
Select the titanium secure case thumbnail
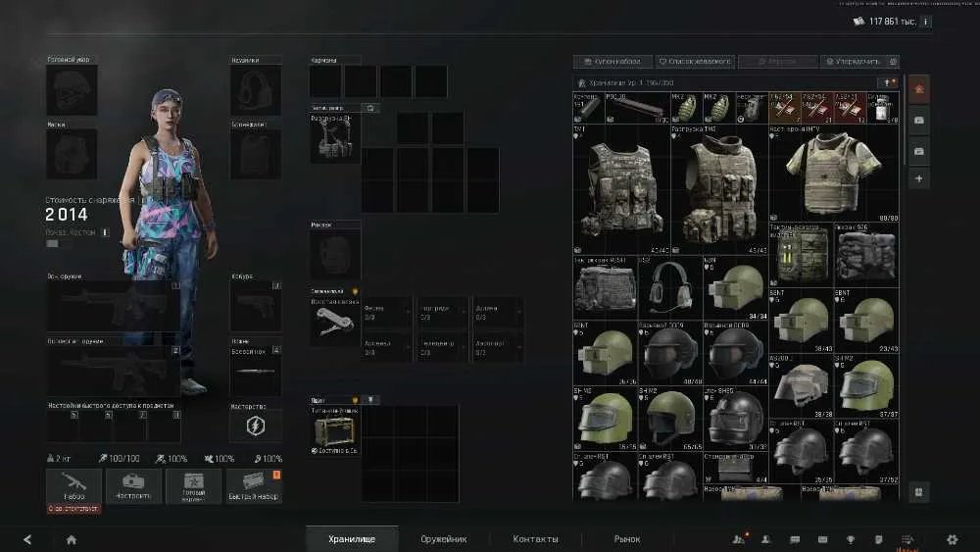[335, 431]
